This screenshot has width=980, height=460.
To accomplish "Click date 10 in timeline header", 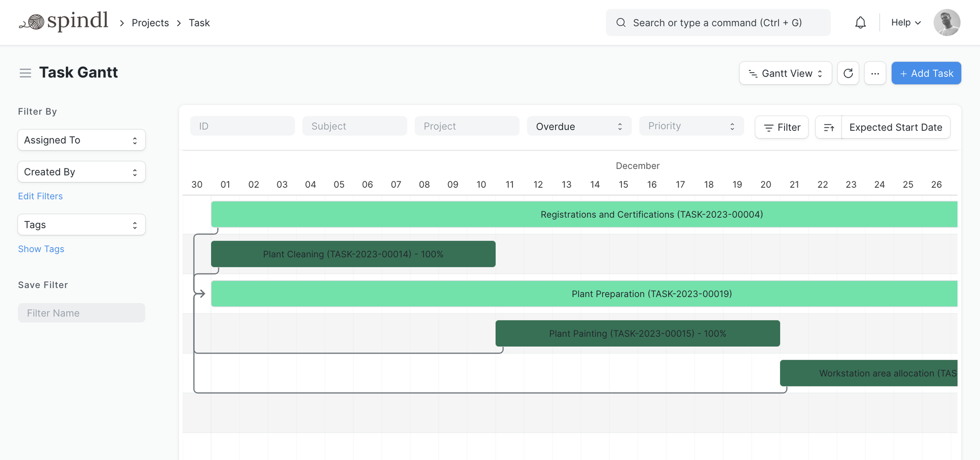I will coord(481,184).
